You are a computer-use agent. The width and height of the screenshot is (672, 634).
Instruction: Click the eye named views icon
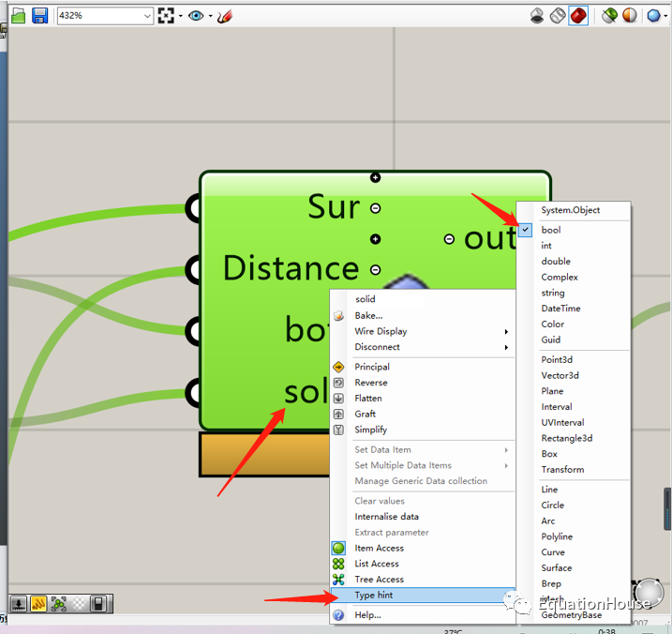[196, 16]
